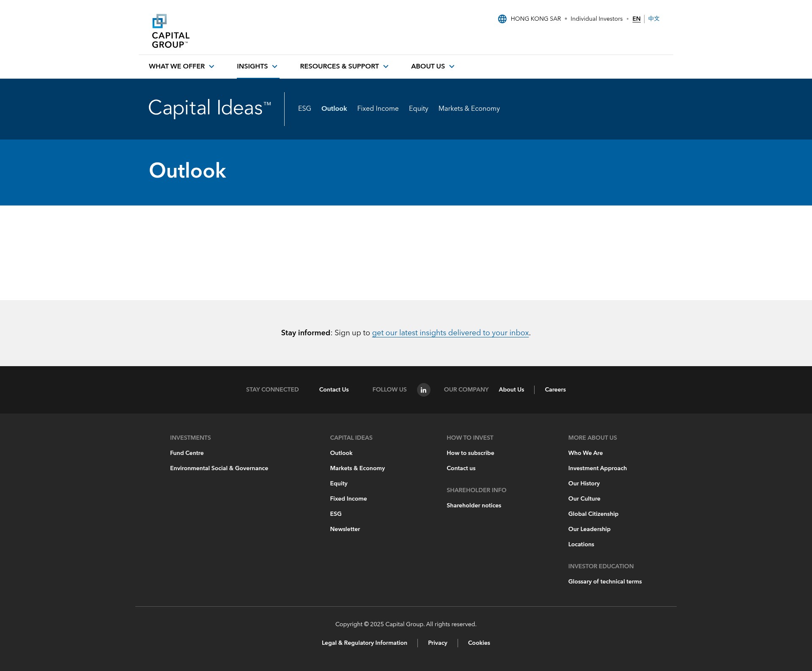Screen dimensions: 812x671
Task: Open Our Culture link
Action: click(584, 498)
